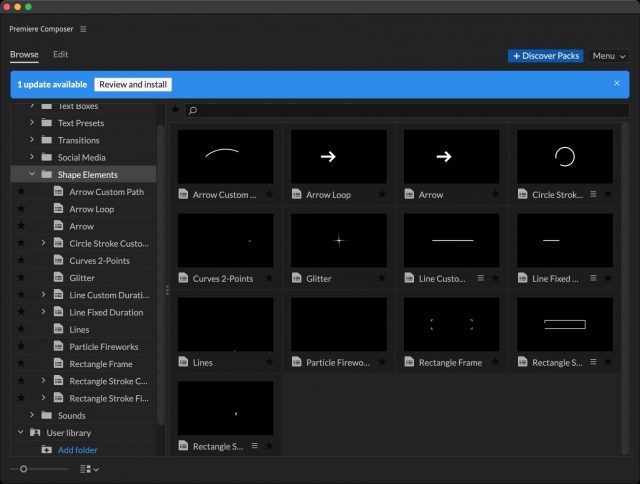Viewport: 640px width, 484px height.
Task: Toggle favorite star beside Arrow Custom Path in tree
Action: pos(20,192)
